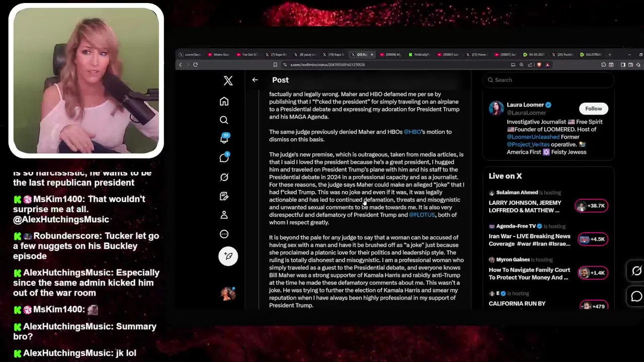The width and height of the screenshot is (644, 362).
Task: Switch to the (8) pauly tab
Action: click(x=304, y=54)
